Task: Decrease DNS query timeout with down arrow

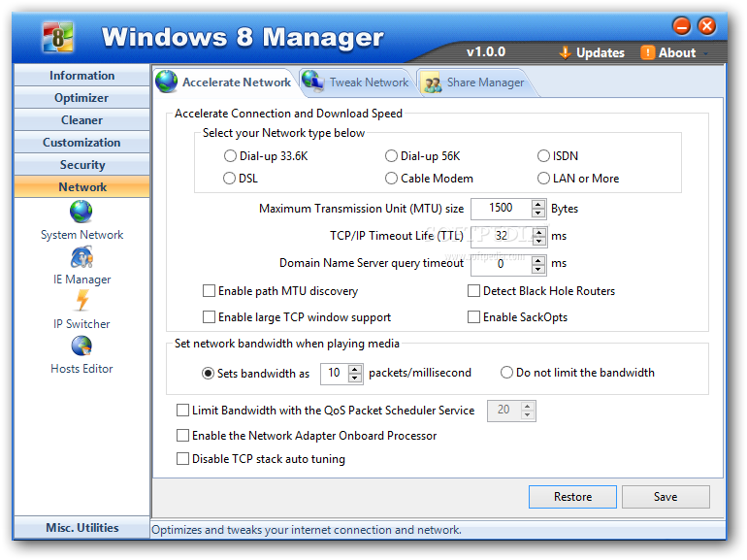Action: click(538, 268)
